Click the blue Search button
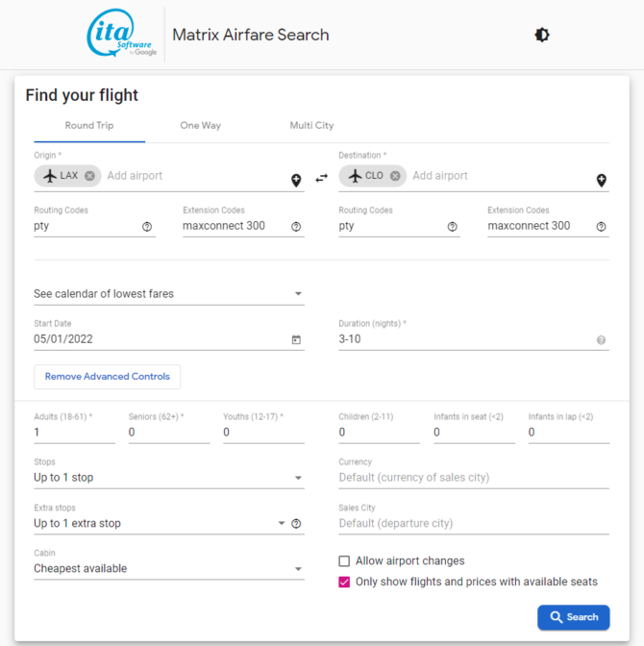The height and width of the screenshot is (646, 644). click(573, 617)
